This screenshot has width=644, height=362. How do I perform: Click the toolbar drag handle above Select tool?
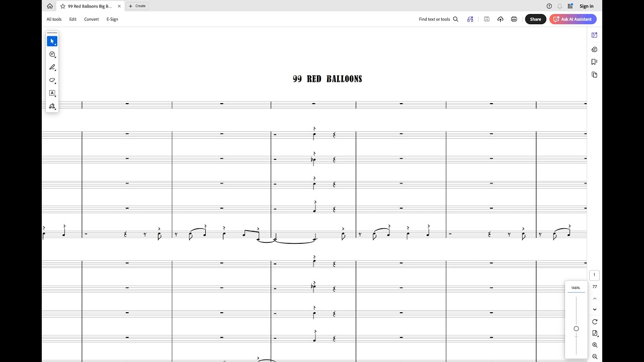(52, 33)
